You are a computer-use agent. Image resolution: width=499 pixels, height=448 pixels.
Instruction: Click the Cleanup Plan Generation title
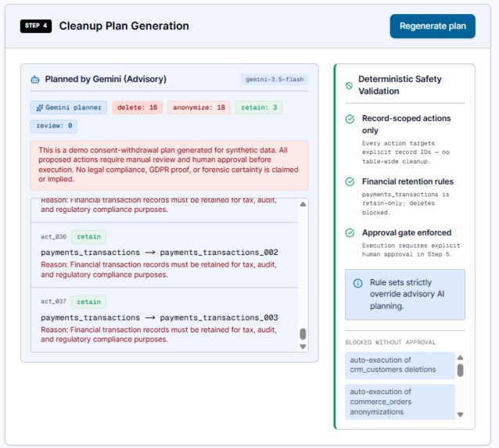[124, 26]
